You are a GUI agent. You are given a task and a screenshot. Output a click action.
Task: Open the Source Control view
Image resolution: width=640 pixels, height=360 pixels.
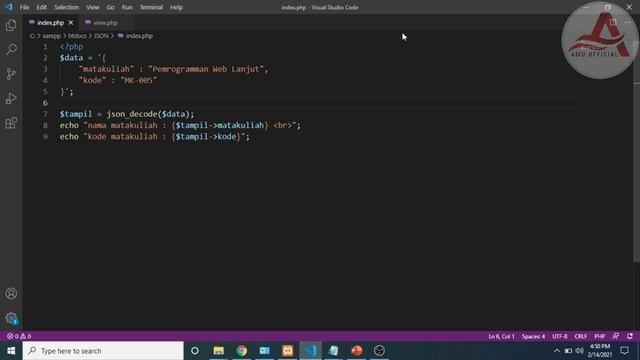coord(11,74)
